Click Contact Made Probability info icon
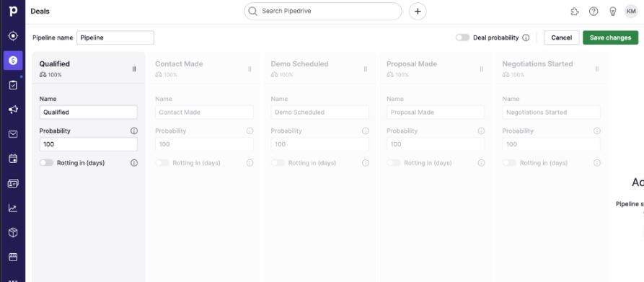Image resolution: width=644 pixels, height=282 pixels. pyautogui.click(x=250, y=131)
